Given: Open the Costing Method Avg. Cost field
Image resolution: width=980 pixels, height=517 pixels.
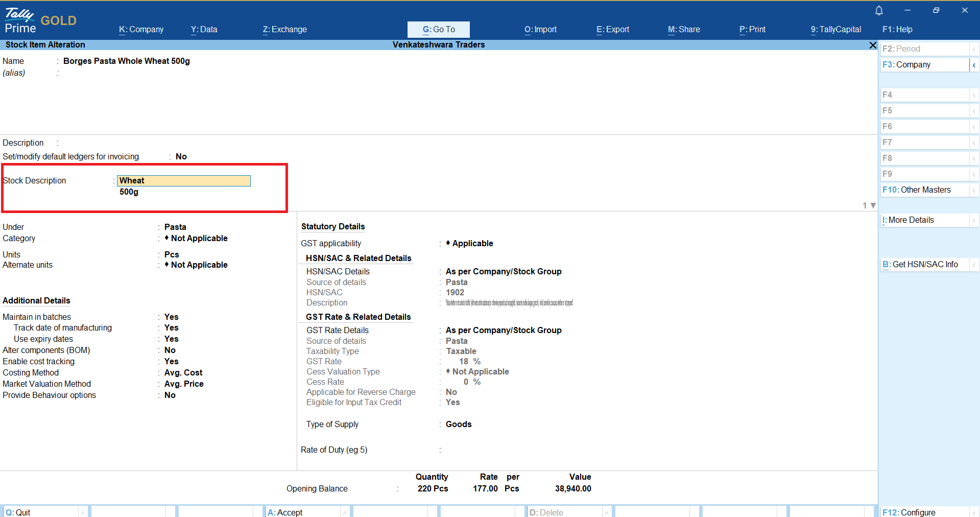Looking at the screenshot, I should click(183, 372).
